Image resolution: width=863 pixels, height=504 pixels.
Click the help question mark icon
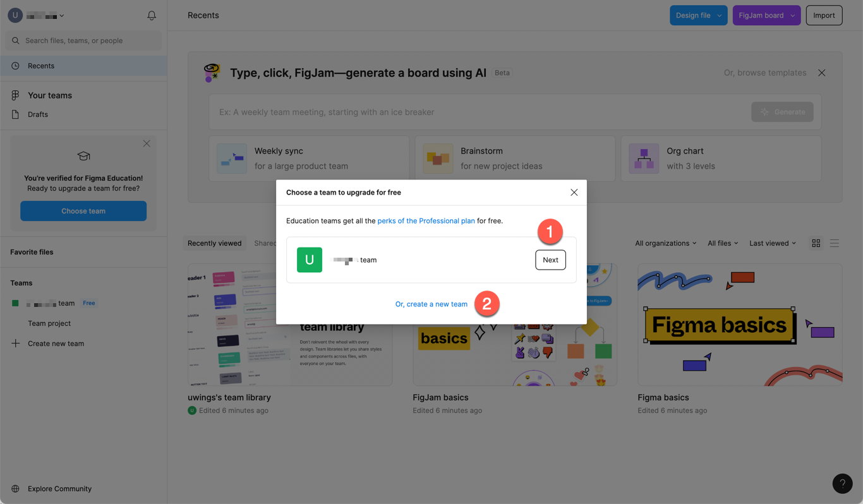[x=842, y=484]
